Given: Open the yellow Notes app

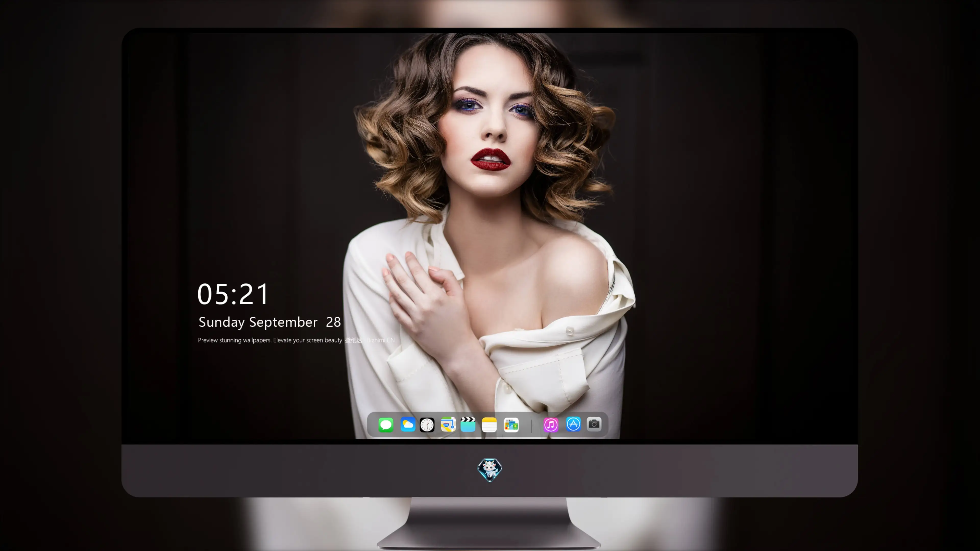Looking at the screenshot, I should [x=489, y=424].
